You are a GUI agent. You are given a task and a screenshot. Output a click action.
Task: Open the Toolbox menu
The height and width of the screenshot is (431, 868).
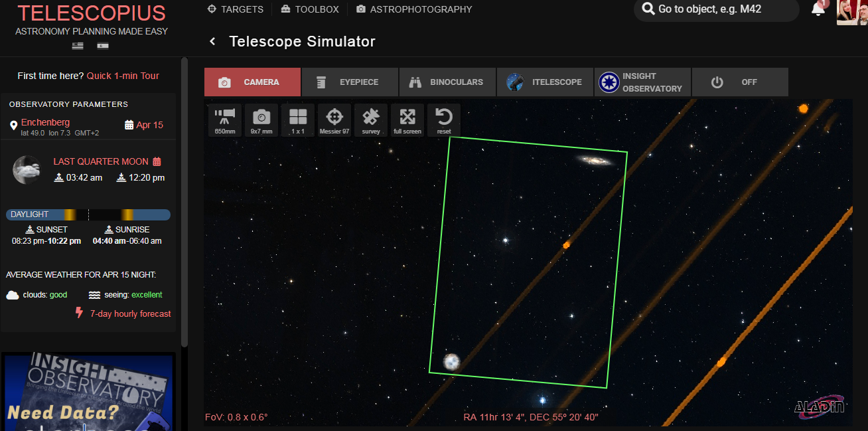pyautogui.click(x=310, y=9)
